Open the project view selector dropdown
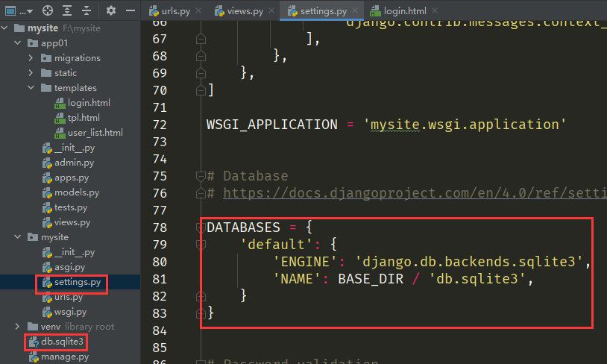 coord(22,10)
